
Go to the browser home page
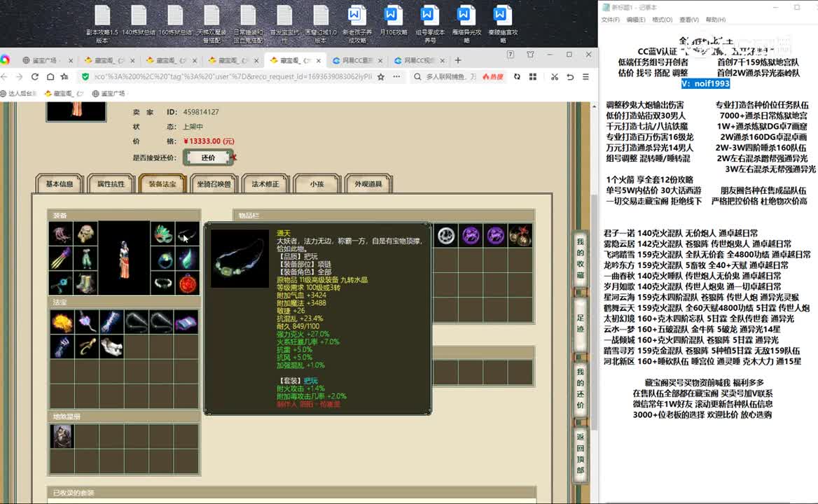(50, 76)
